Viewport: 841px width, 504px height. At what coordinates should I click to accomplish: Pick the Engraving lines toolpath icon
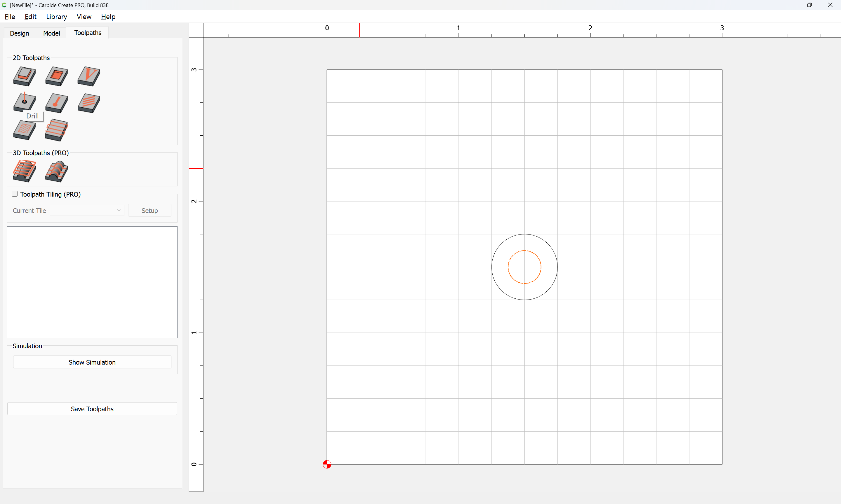coord(88,103)
